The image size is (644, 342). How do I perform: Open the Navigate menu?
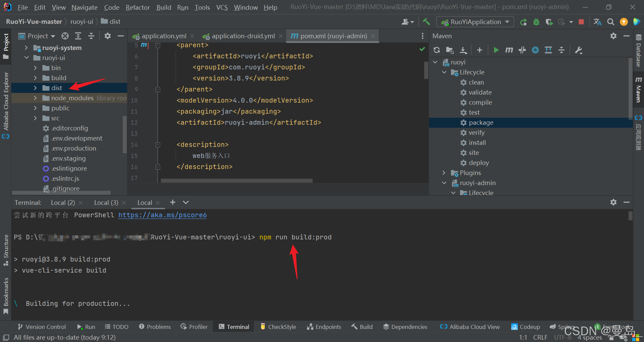pos(85,7)
